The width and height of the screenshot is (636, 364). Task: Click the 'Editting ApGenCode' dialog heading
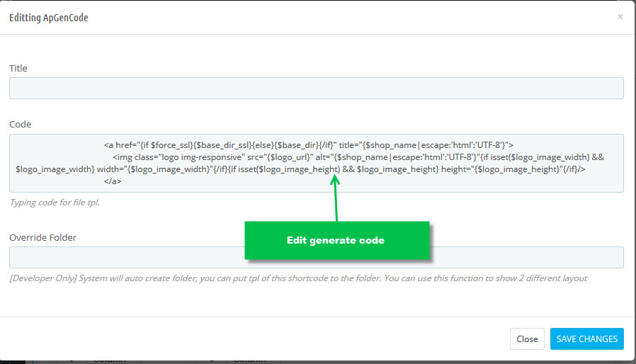point(49,18)
